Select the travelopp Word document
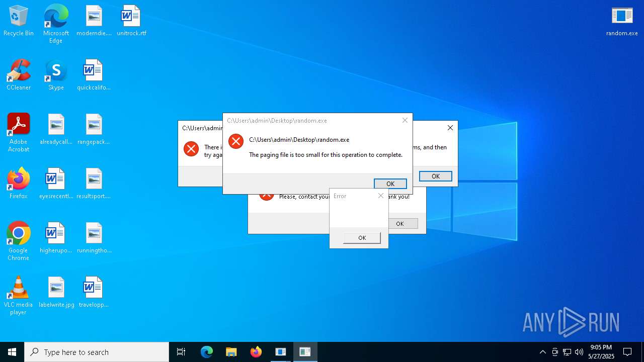 coord(94,293)
